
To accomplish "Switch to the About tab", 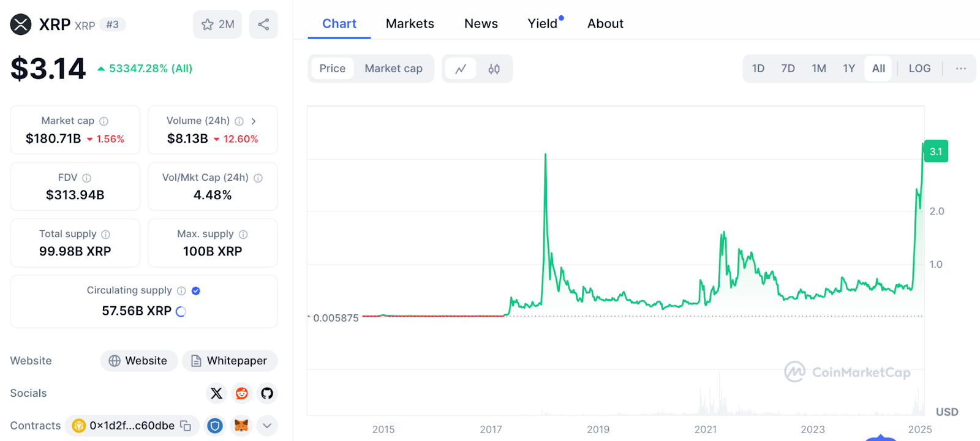I will [x=605, y=24].
